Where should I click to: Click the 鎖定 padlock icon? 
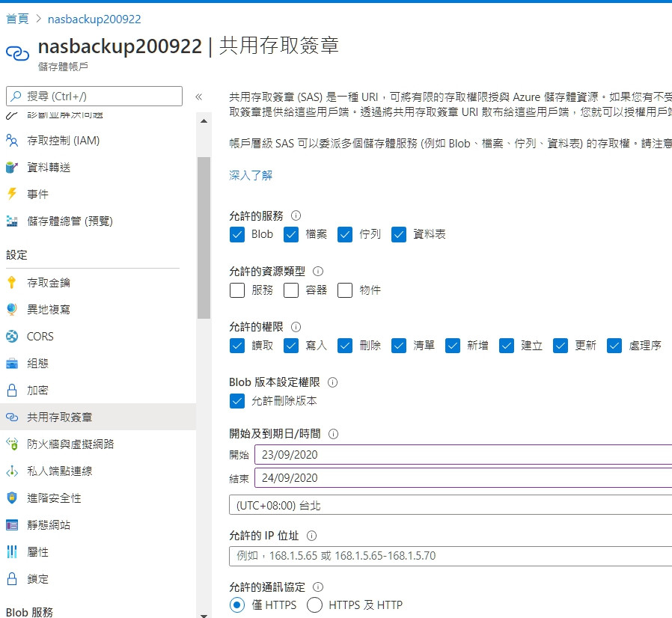pyautogui.click(x=12, y=579)
